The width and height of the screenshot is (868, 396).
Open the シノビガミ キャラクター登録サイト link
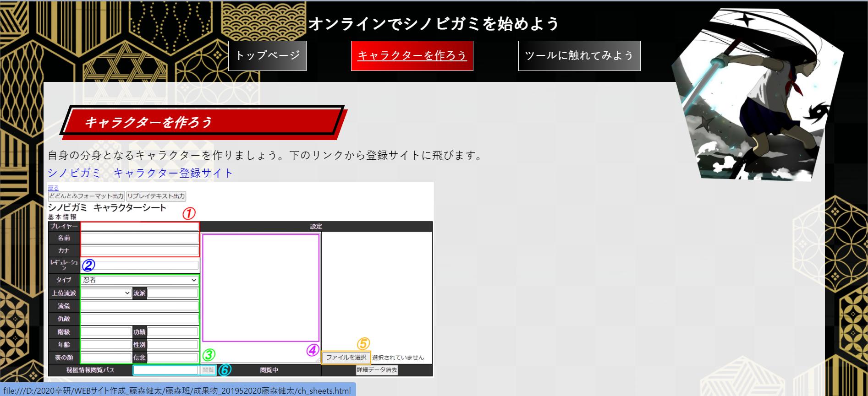point(140,173)
